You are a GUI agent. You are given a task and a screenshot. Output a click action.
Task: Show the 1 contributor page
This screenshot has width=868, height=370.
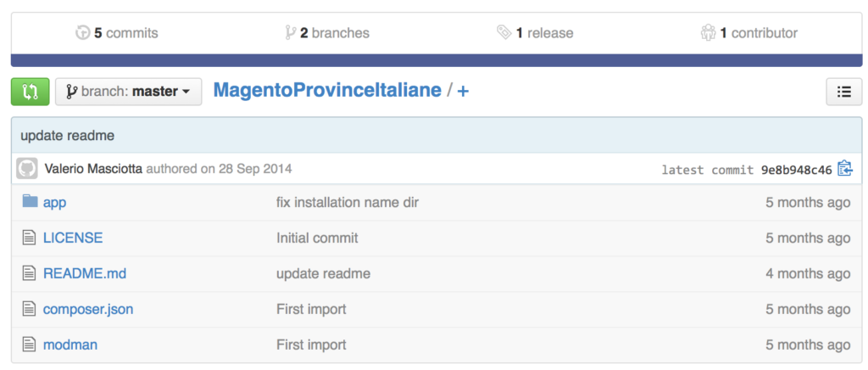[749, 33]
